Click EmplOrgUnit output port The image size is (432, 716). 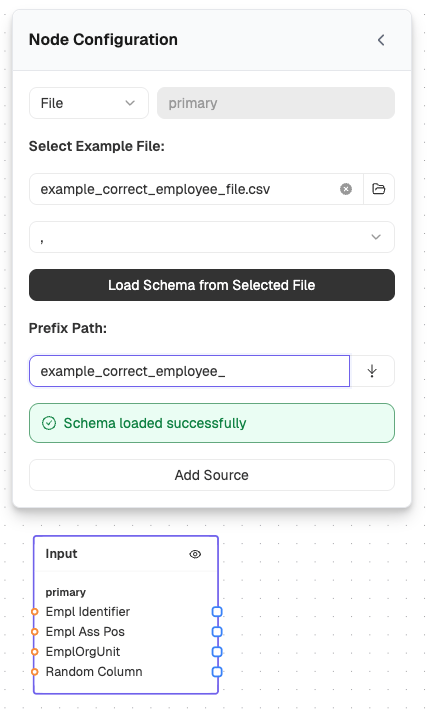[217, 652]
